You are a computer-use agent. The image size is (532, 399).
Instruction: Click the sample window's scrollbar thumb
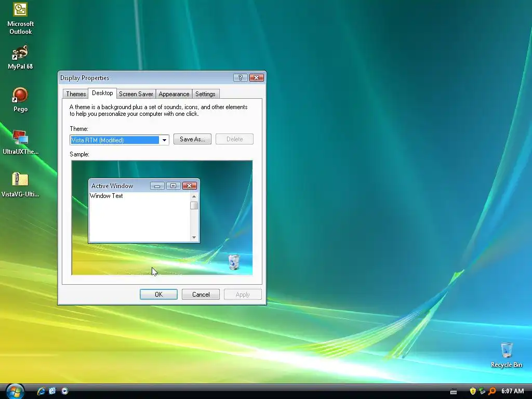tap(194, 206)
